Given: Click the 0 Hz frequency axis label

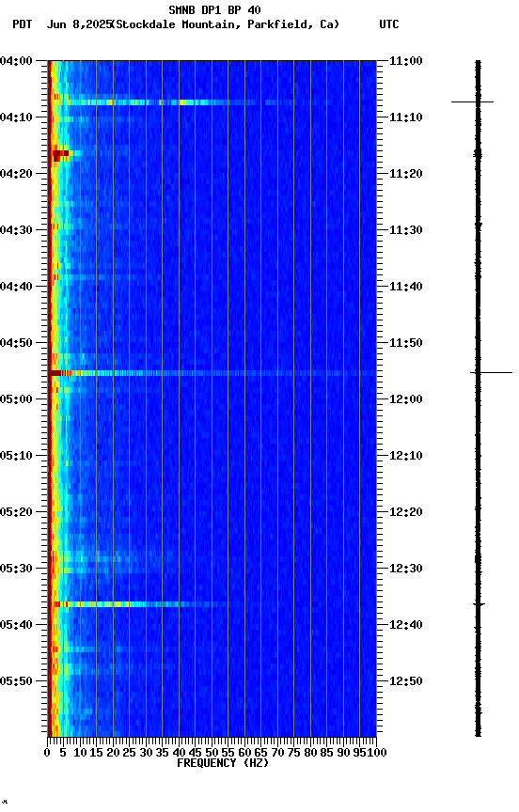Looking at the screenshot, I should (x=47, y=753).
